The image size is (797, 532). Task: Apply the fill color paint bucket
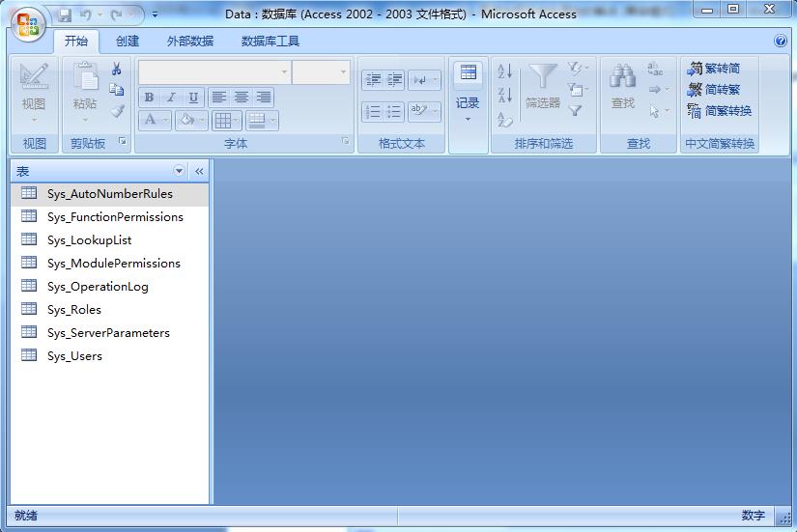tap(187, 120)
